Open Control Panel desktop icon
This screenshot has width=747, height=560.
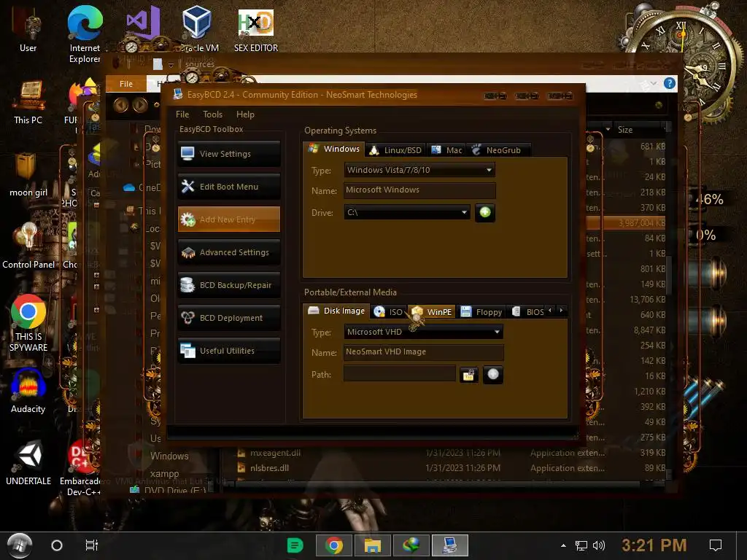click(x=28, y=246)
